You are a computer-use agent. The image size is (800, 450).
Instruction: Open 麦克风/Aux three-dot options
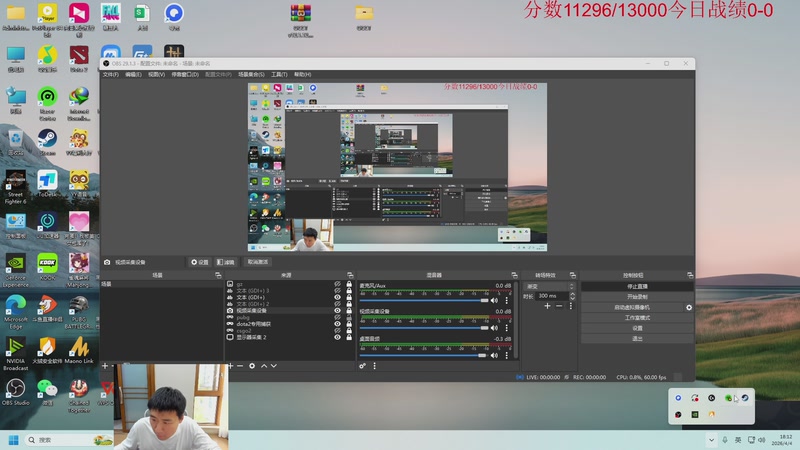(x=507, y=301)
